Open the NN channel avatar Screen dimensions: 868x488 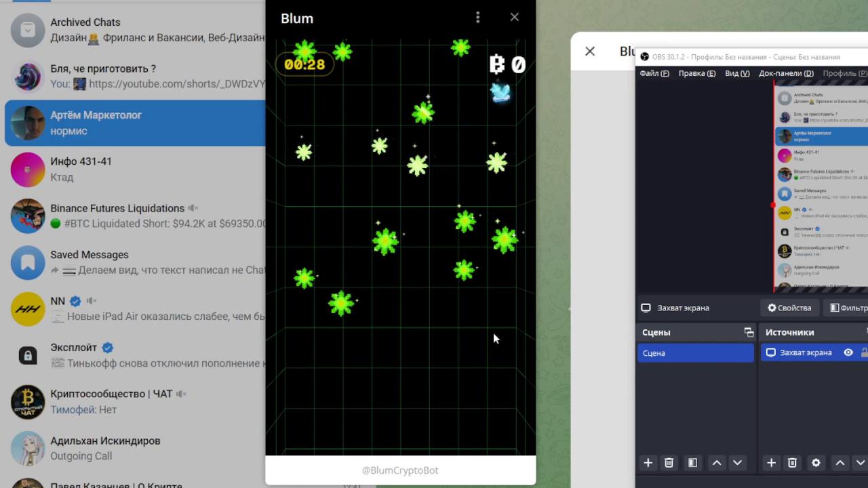(x=28, y=309)
